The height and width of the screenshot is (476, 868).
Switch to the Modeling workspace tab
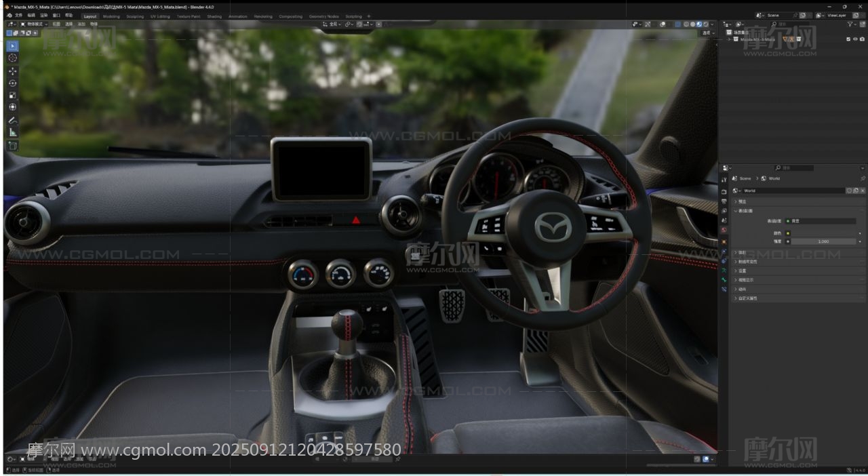111,16
